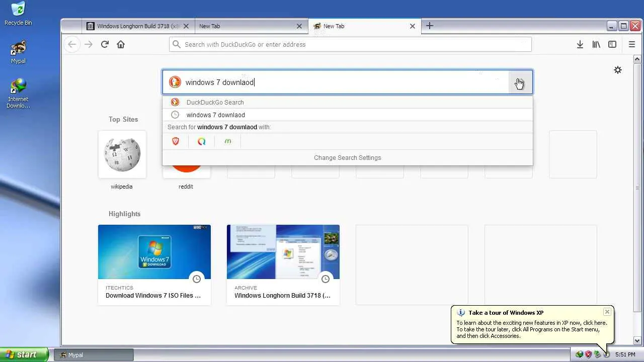Submit search with the arrow go button

click(520, 82)
